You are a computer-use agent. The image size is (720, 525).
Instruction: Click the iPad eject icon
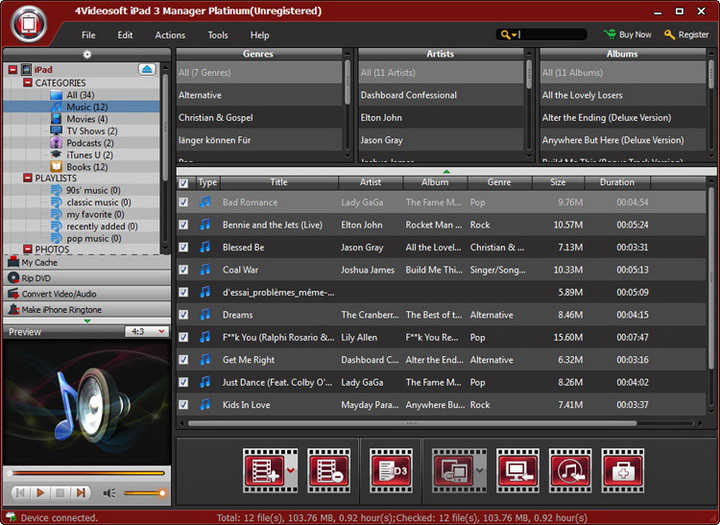(x=147, y=69)
